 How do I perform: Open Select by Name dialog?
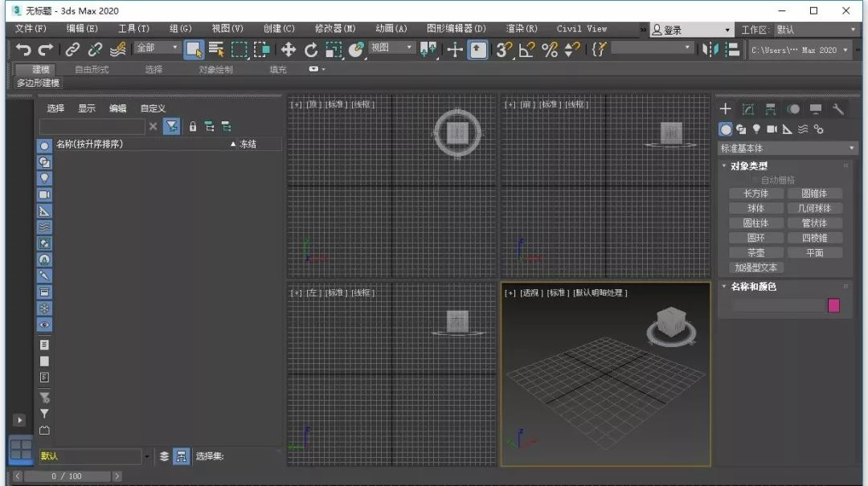click(x=215, y=50)
